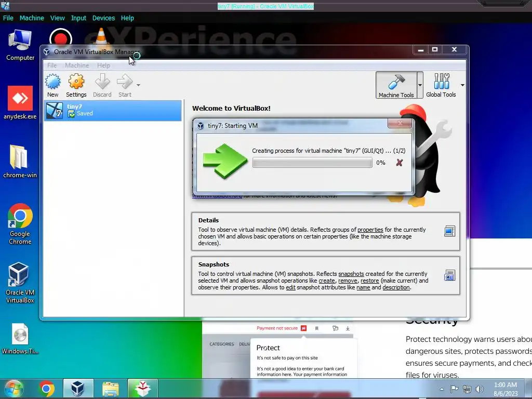Click the 'name' link in Snapshots description

[x=363, y=287]
